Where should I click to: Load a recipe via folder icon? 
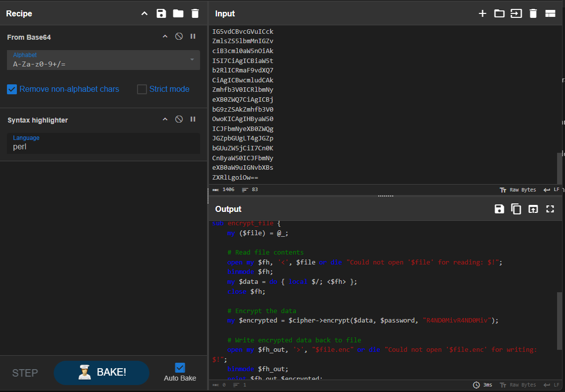click(x=178, y=13)
